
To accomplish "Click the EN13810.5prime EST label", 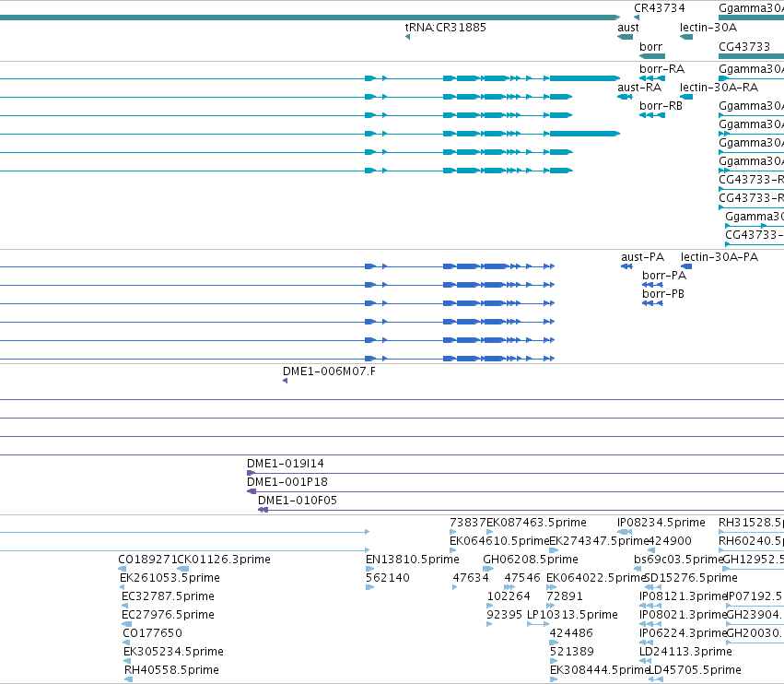I will coord(413,560).
